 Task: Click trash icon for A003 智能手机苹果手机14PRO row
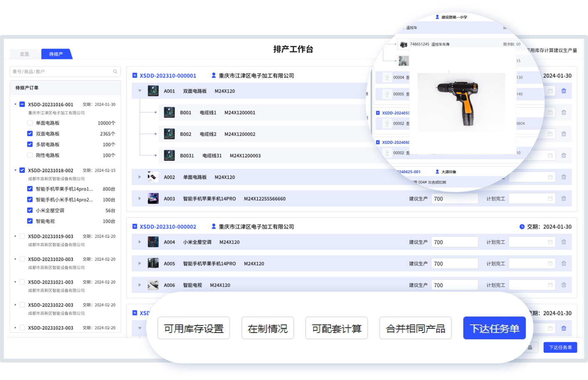coord(563,199)
